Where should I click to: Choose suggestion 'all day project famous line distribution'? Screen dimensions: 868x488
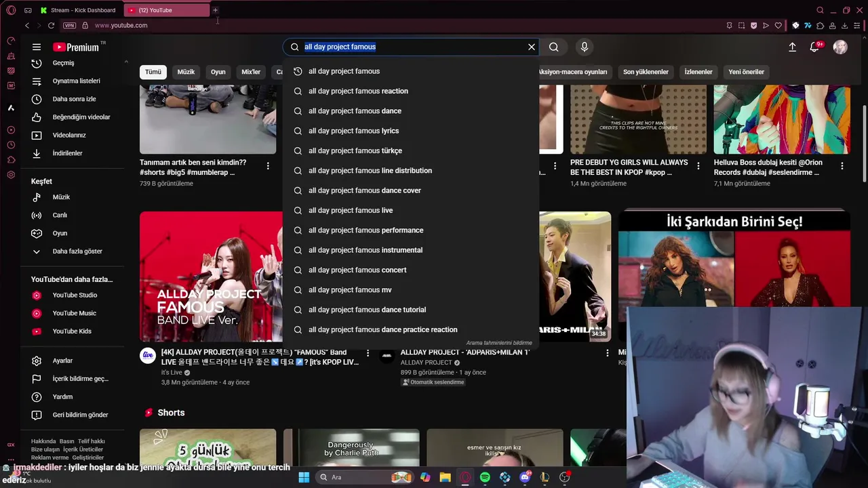(411, 171)
